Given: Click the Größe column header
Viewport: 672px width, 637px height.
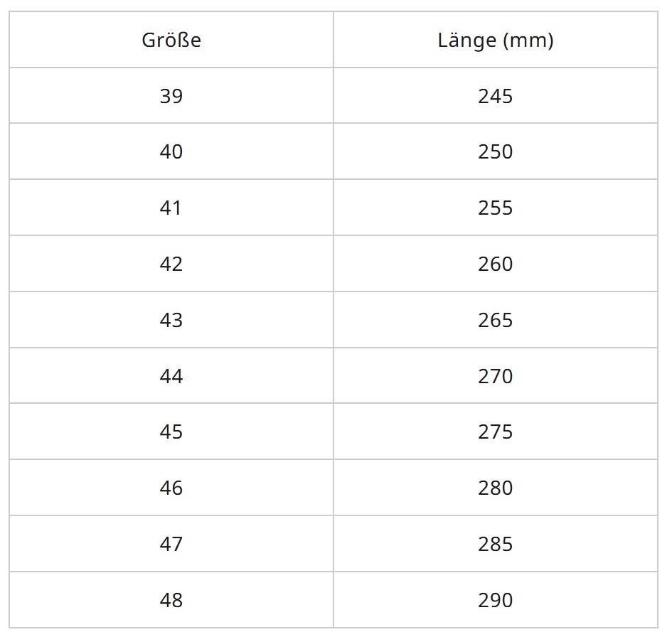Looking at the screenshot, I should 171,41.
